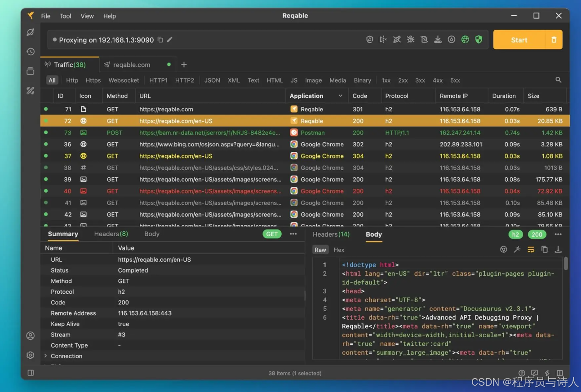Open the request Body tab
Screen dimensions: 581x392
pos(152,234)
